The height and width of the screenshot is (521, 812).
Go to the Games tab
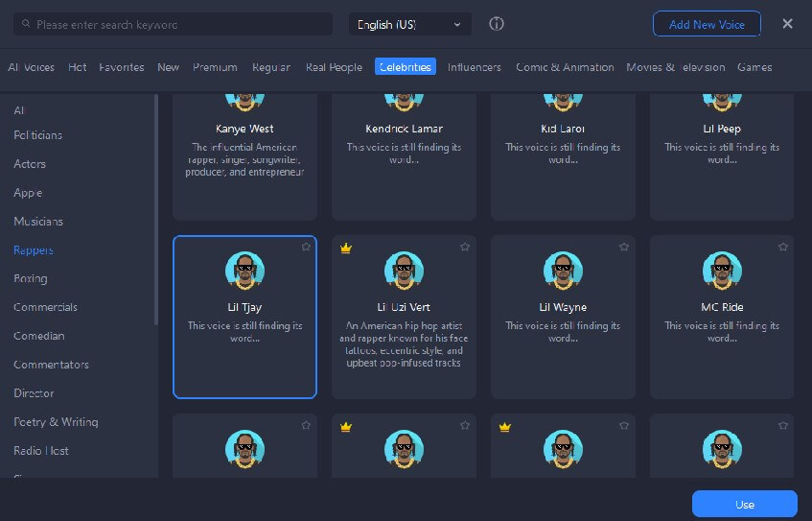[x=754, y=67]
